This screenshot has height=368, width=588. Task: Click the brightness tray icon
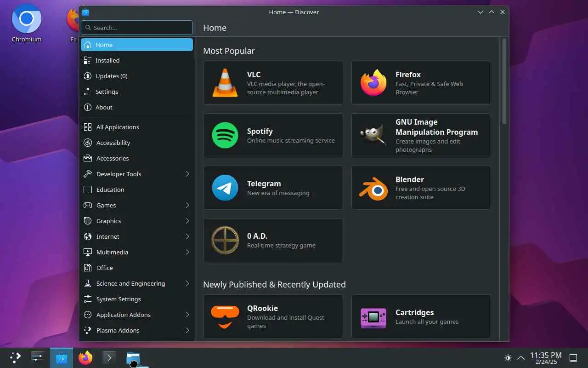(x=508, y=357)
